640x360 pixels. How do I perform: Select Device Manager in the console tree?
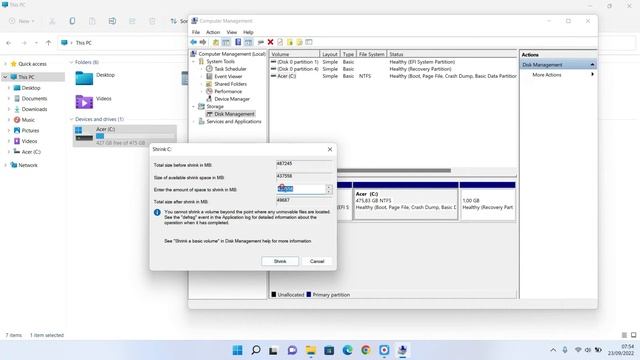(x=232, y=99)
